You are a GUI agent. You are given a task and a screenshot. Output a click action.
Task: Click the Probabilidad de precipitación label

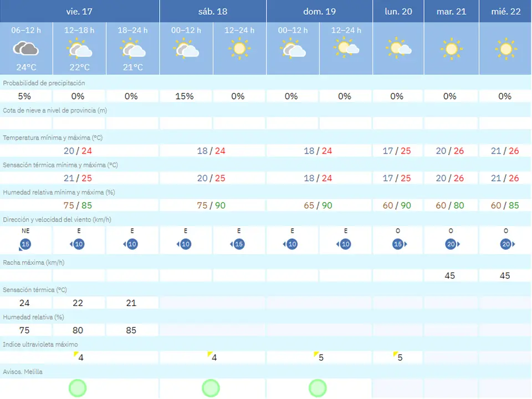point(44,83)
